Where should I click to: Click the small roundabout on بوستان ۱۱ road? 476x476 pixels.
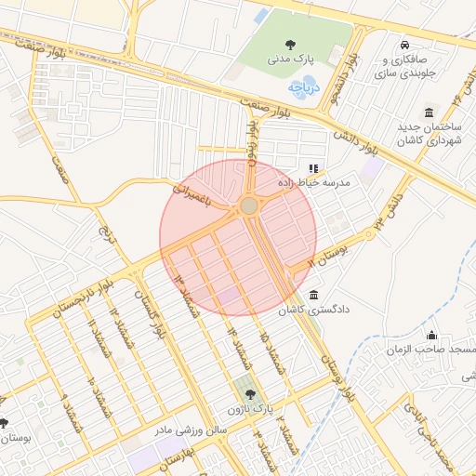tap(369, 234)
